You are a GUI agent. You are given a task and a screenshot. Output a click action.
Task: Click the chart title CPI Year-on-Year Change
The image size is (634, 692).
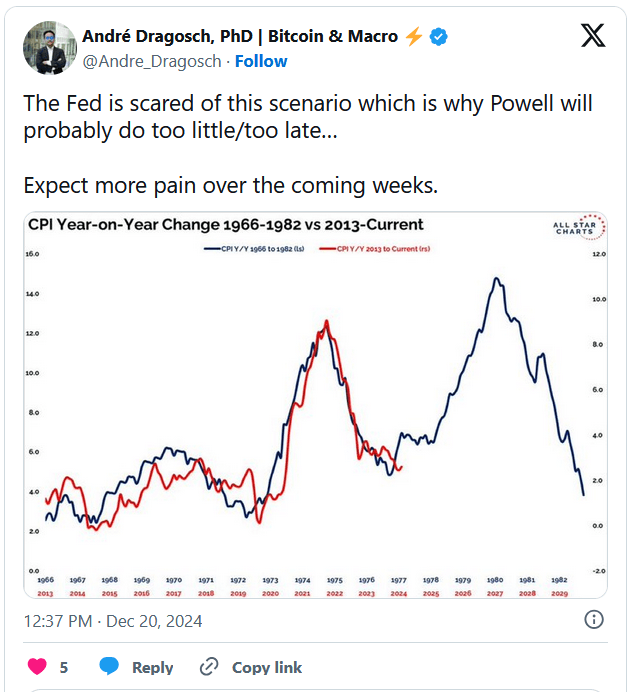(226, 224)
